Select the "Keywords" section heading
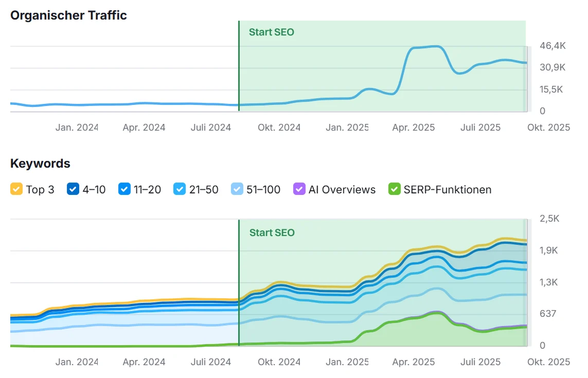Image resolution: width=588 pixels, height=378 pixels. 40,163
